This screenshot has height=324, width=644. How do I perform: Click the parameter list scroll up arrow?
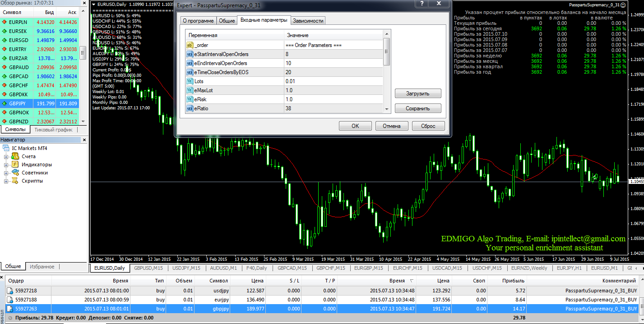386,34
